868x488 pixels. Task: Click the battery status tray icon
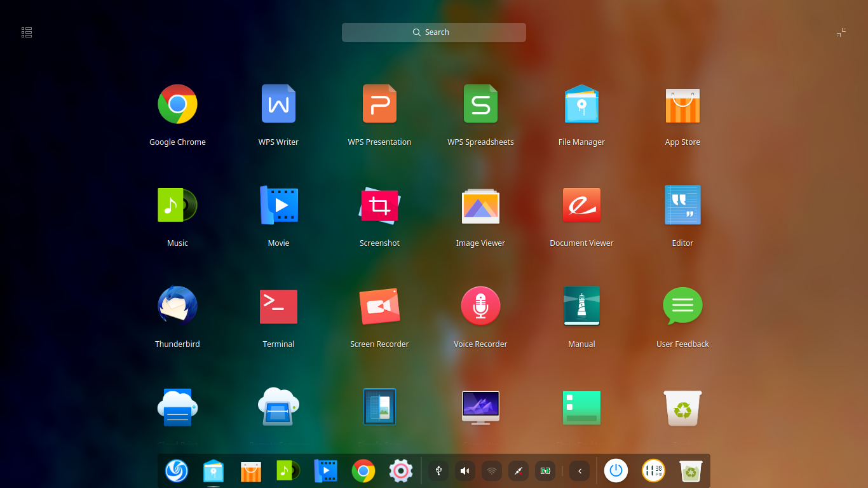click(545, 471)
